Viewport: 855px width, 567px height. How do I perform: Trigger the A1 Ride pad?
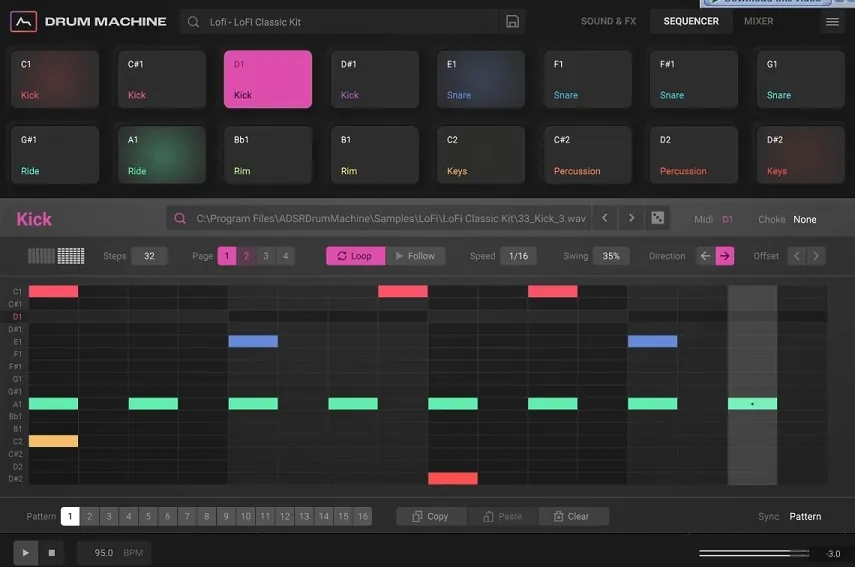click(161, 155)
